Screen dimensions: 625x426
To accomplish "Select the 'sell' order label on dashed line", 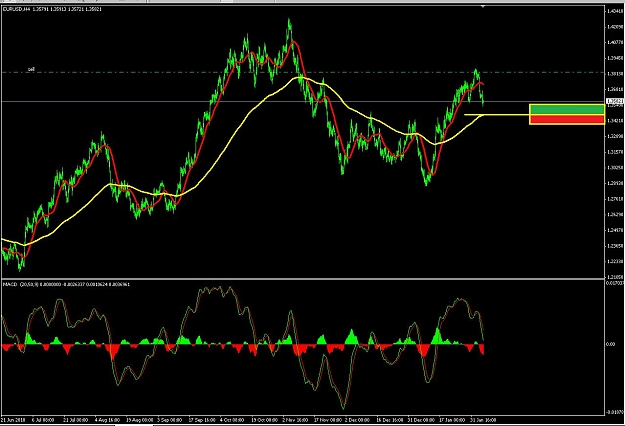I will click(x=31, y=69).
